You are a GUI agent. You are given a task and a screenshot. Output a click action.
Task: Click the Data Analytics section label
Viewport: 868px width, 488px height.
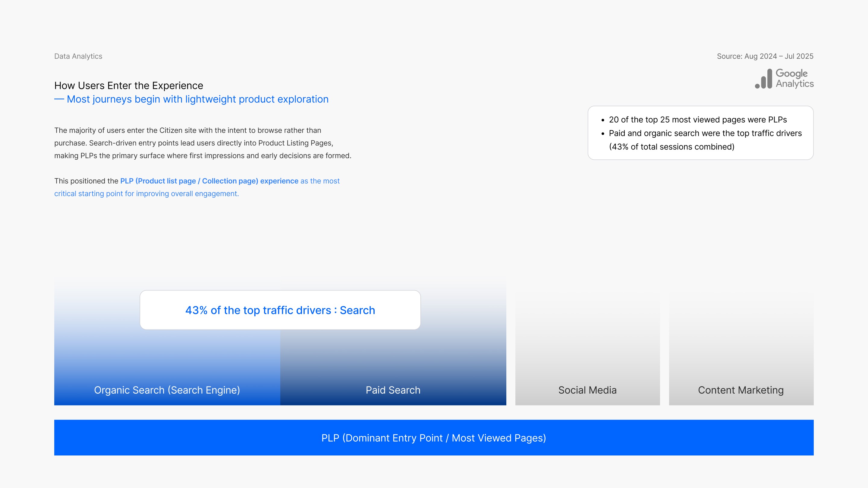click(78, 56)
